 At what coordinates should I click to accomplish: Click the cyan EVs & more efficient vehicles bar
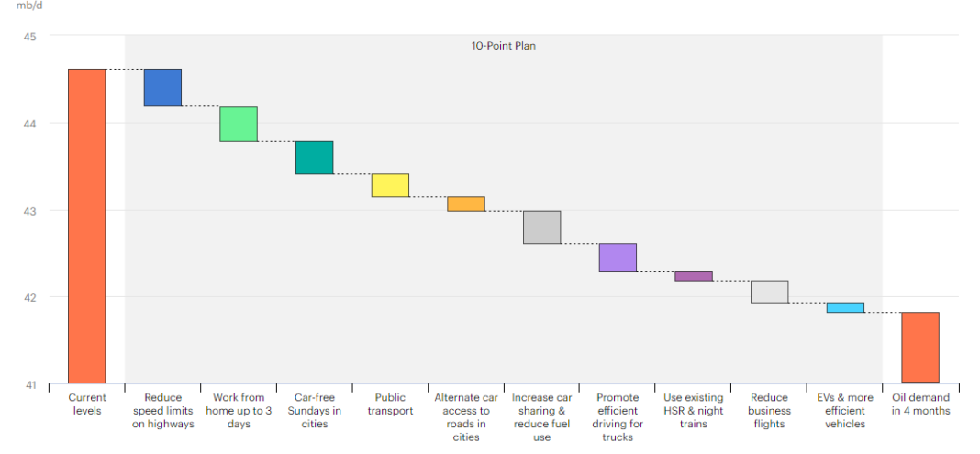845,307
